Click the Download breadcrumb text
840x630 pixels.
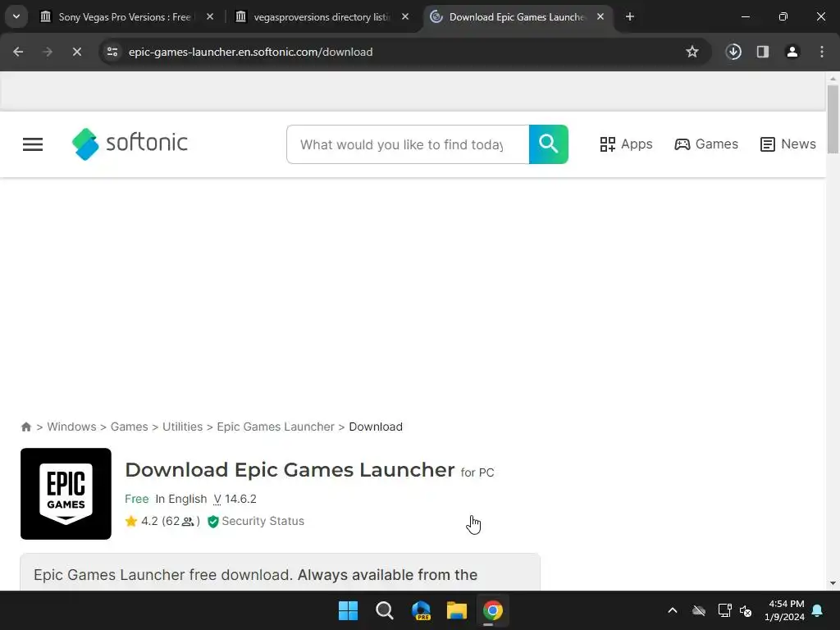pyautogui.click(x=376, y=427)
